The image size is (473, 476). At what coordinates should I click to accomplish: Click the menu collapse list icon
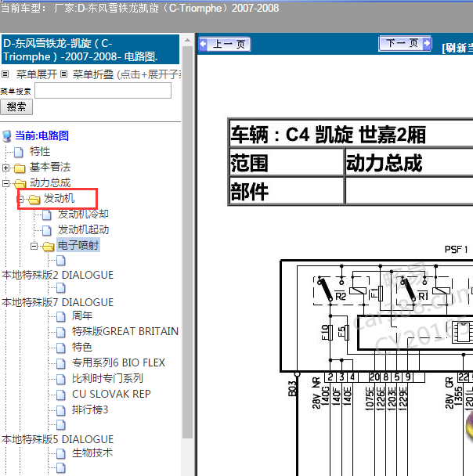[x=63, y=74]
